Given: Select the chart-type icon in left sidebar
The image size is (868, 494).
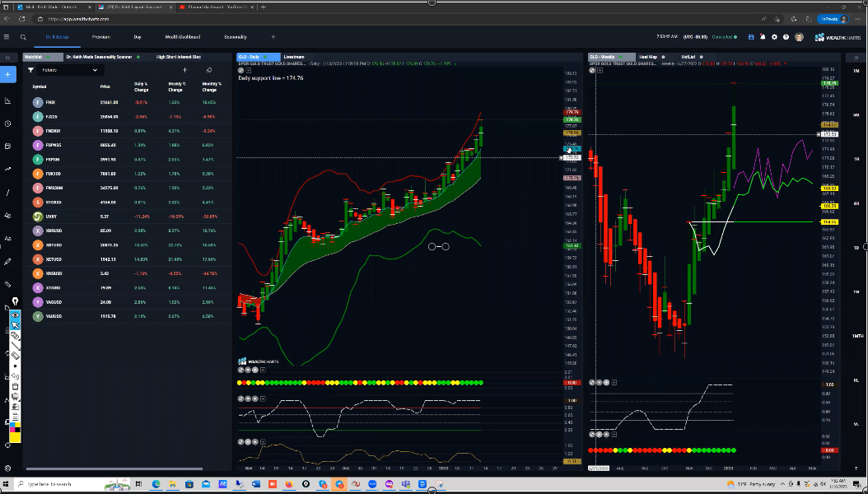Looking at the screenshot, I should click(7, 100).
